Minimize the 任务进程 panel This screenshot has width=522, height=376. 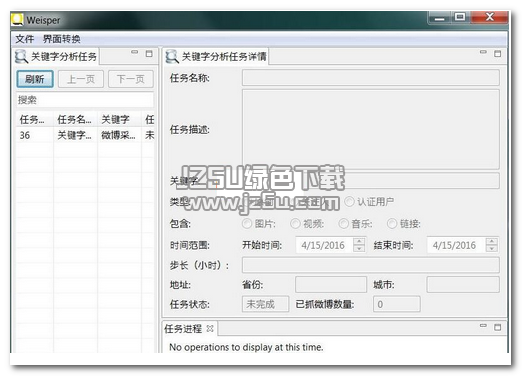[483, 325]
